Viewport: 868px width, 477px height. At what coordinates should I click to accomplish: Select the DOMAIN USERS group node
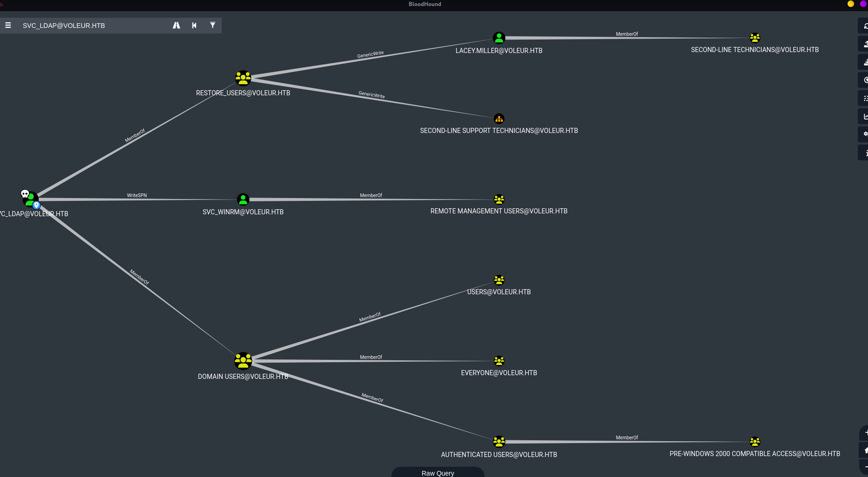point(243,361)
